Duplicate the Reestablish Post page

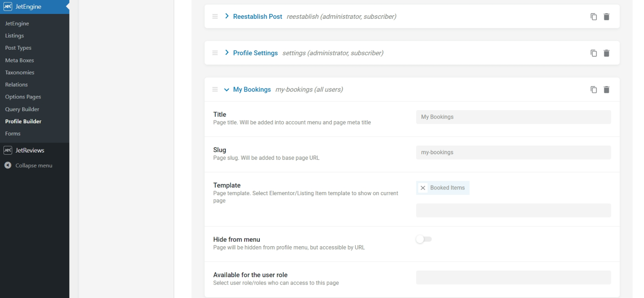594,17
